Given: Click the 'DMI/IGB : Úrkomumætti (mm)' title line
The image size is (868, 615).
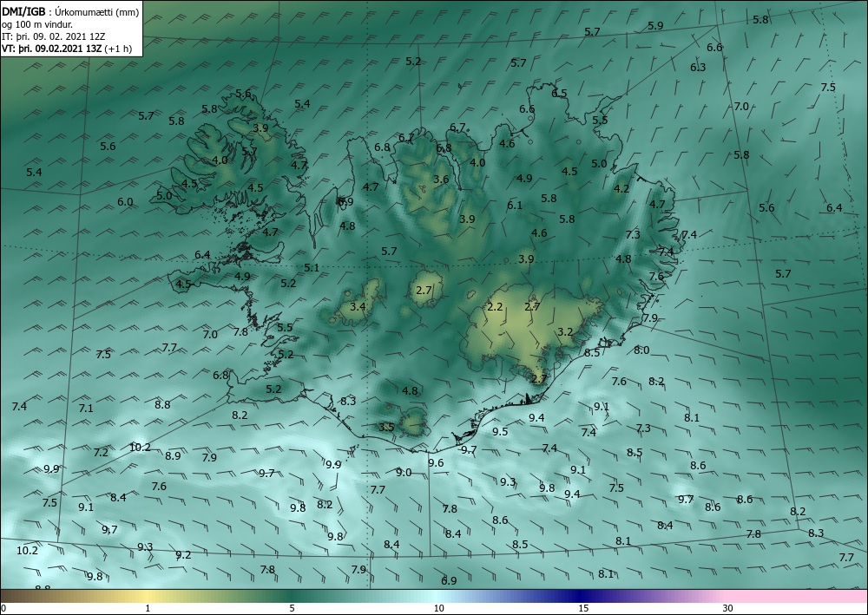Looking at the screenshot, I should pos(70,12).
